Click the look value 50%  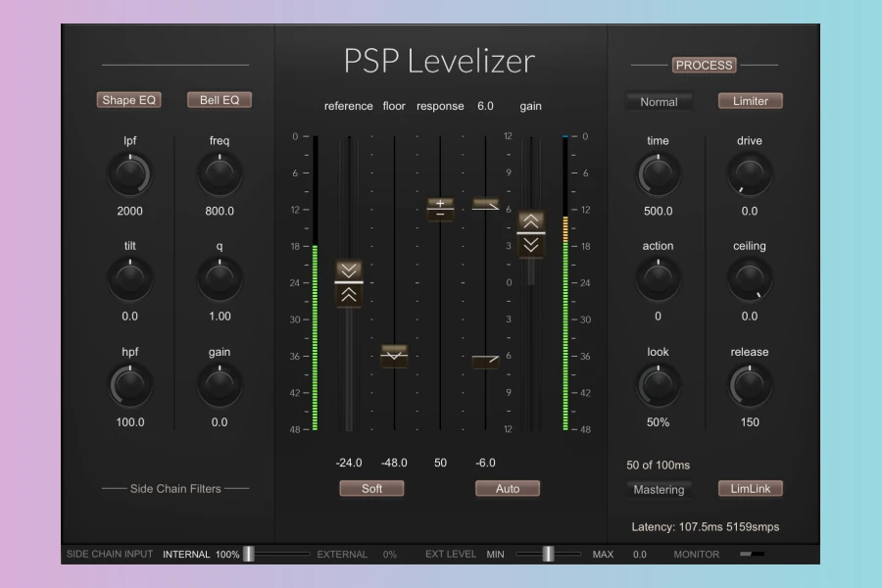click(x=659, y=422)
